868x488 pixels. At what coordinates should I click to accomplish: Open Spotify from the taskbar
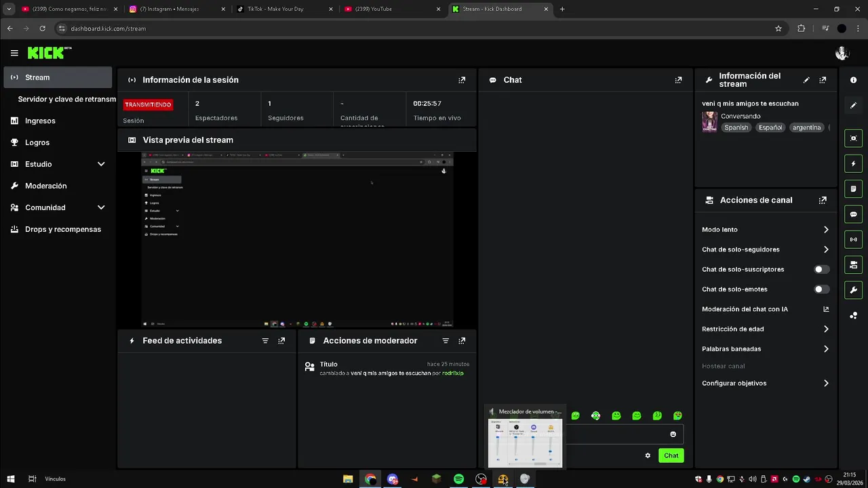point(458,479)
